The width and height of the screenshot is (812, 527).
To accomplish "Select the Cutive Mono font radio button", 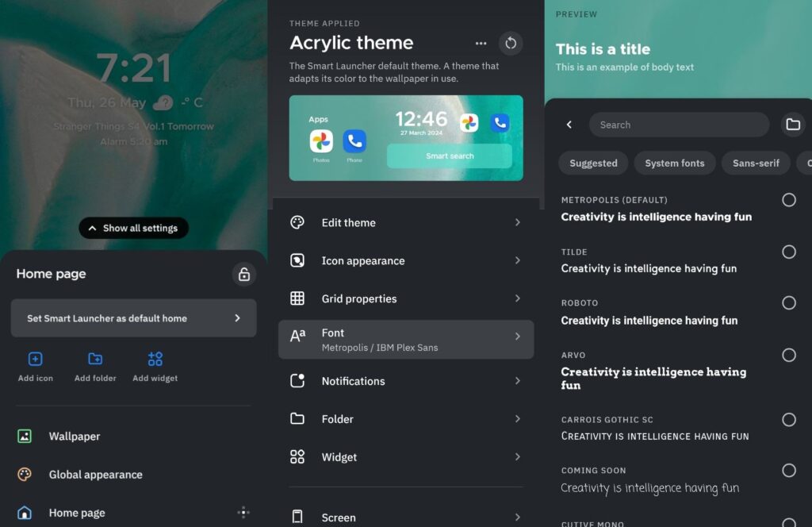I will tap(789, 522).
